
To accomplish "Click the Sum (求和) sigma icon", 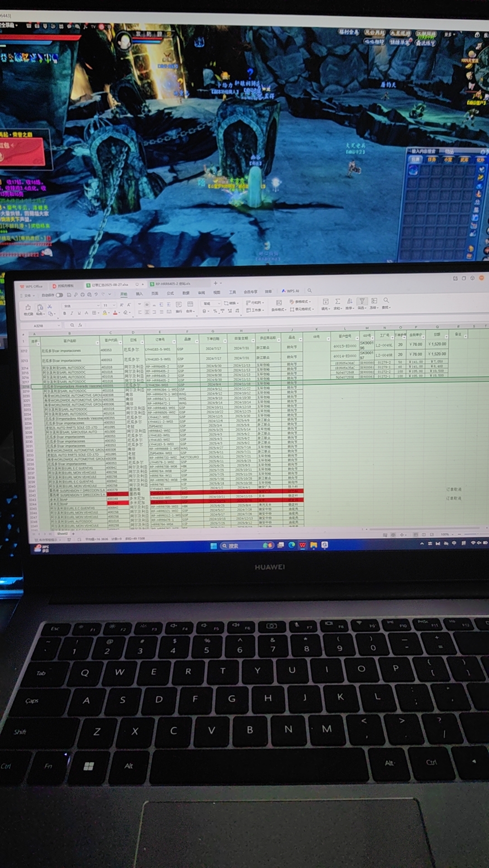I will coord(338,301).
